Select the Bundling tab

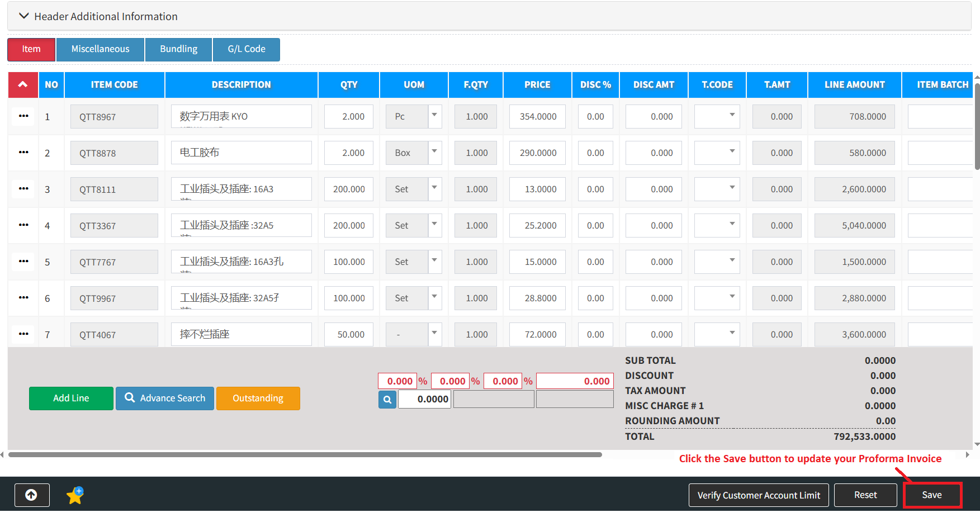coord(178,49)
